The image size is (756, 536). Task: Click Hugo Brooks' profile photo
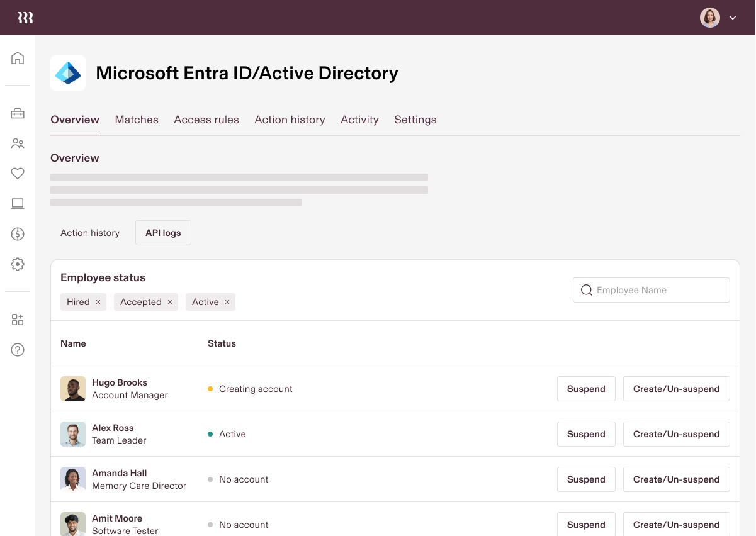[73, 389]
